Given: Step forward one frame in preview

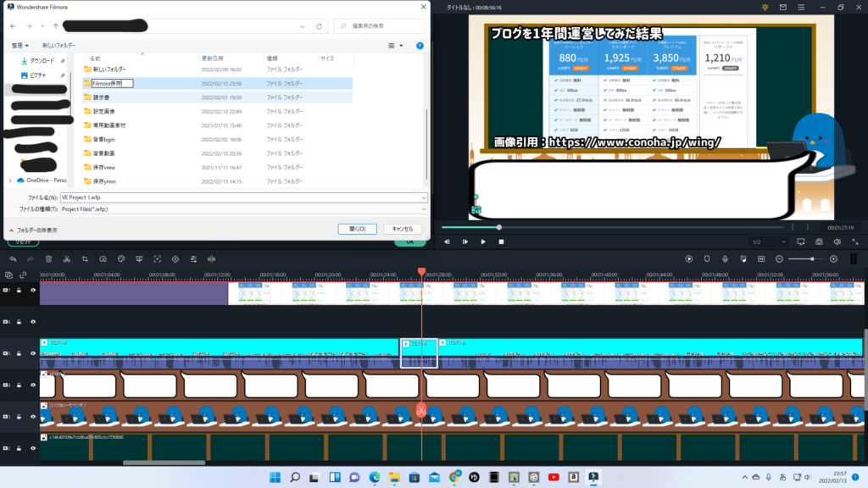Looking at the screenshot, I should click(x=465, y=241).
